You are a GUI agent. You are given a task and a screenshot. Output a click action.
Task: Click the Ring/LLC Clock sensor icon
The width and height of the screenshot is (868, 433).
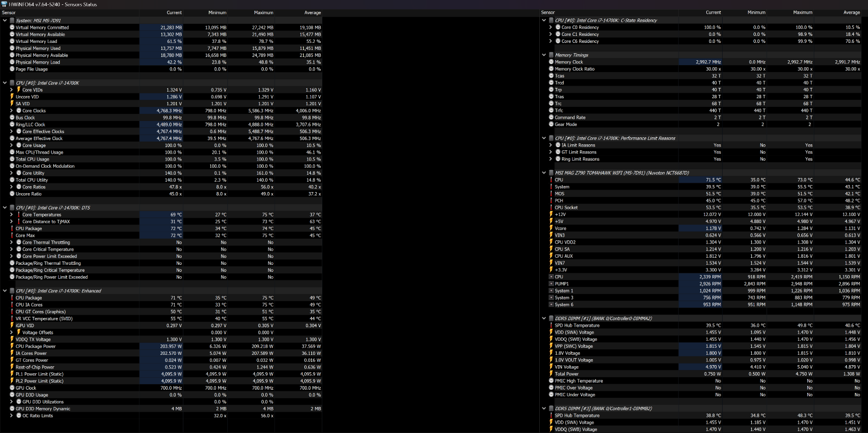(x=12, y=125)
